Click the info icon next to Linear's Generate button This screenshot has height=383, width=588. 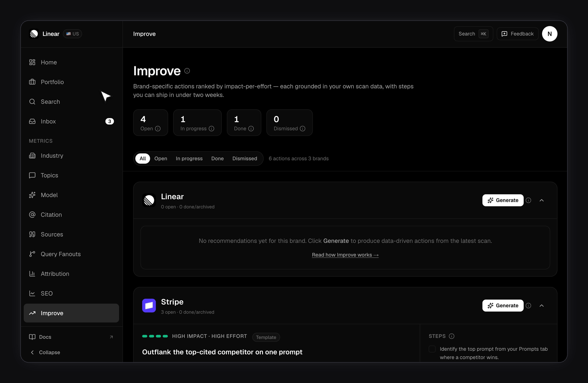528,200
